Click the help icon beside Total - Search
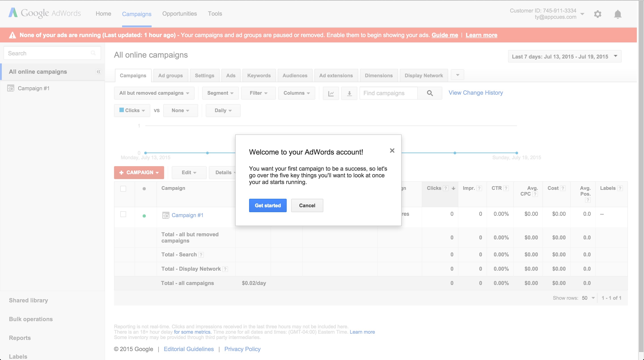This screenshot has width=644, height=360. [201, 255]
